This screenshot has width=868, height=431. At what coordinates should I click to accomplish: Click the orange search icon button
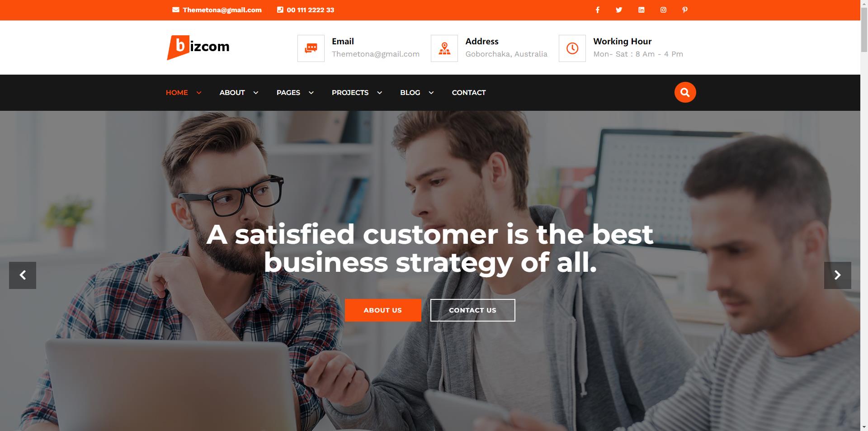pos(685,92)
